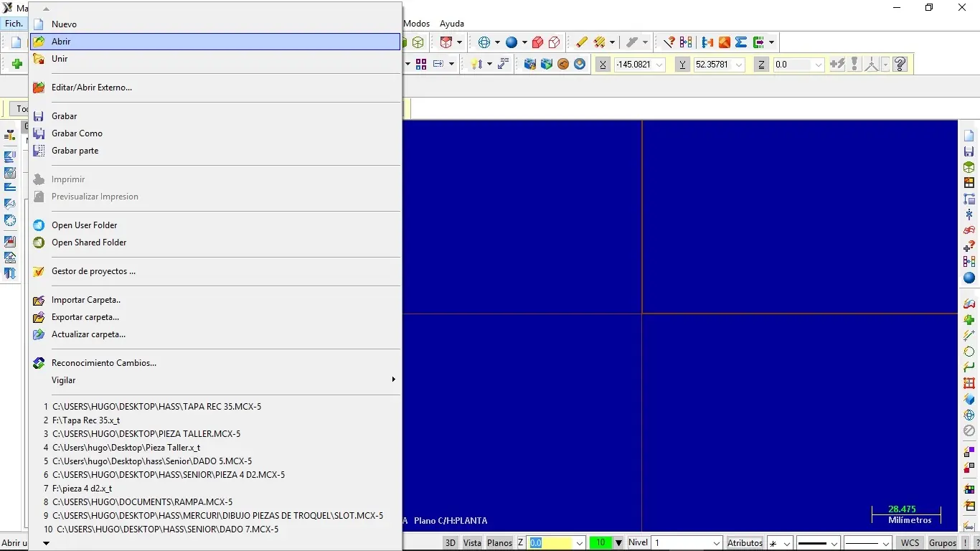This screenshot has width=980, height=551.
Task: Click the Exportar carpeta icon
Action: 39,317
